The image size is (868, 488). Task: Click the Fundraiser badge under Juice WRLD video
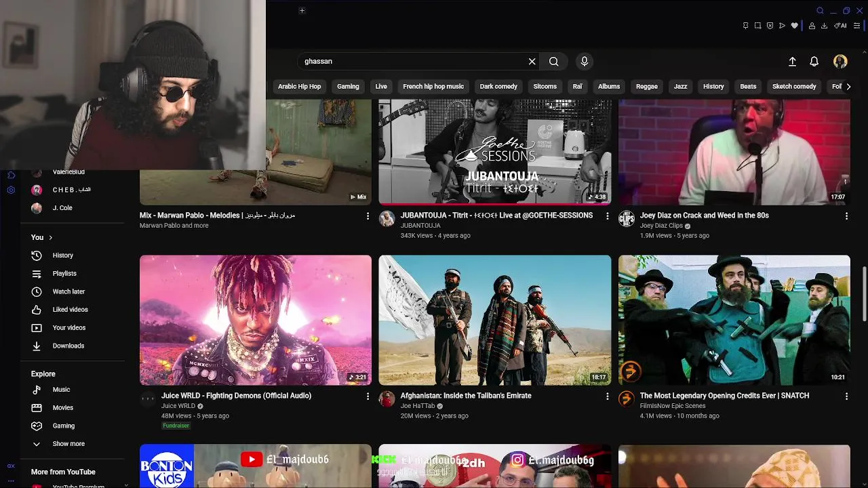point(176,426)
